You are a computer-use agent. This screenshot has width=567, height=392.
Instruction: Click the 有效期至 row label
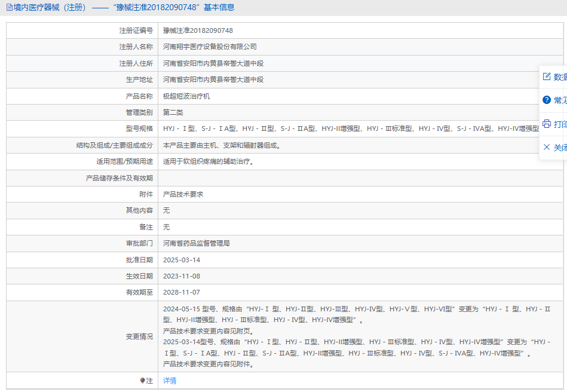[139, 292]
